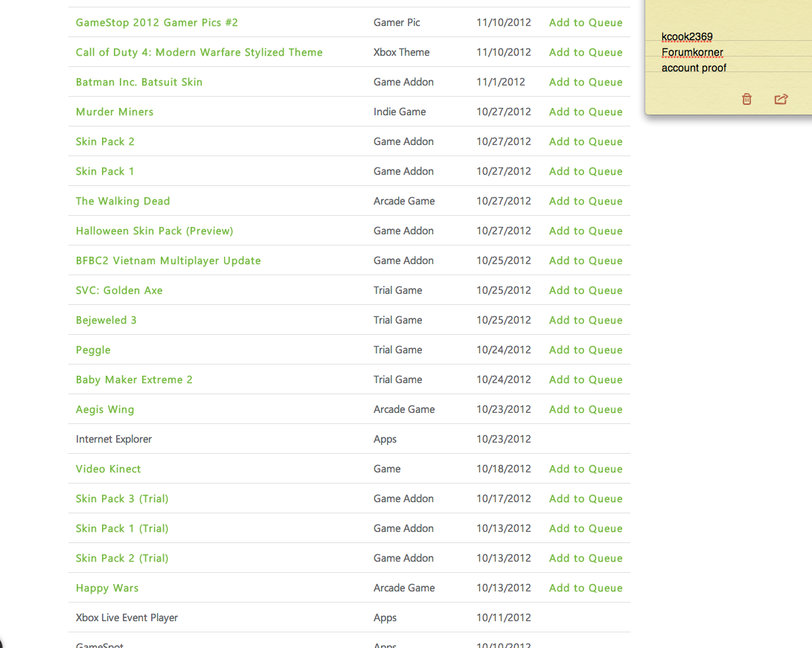Delete the sticky note with trash icon
The image size is (812, 648).
(x=747, y=99)
